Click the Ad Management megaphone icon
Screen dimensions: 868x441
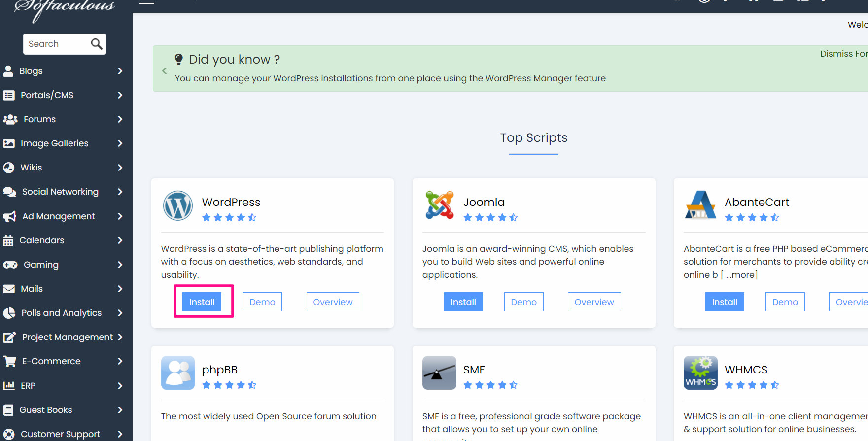click(10, 216)
